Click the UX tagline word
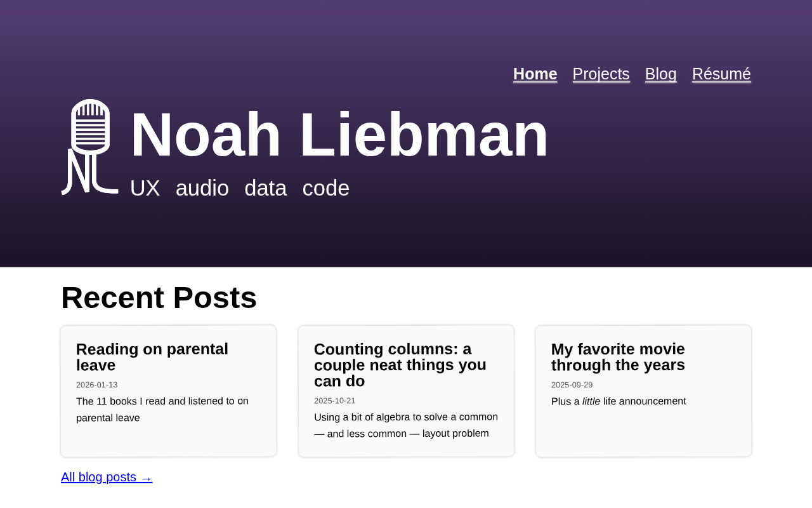Viewport: 812px width, 508px height. pyautogui.click(x=145, y=188)
